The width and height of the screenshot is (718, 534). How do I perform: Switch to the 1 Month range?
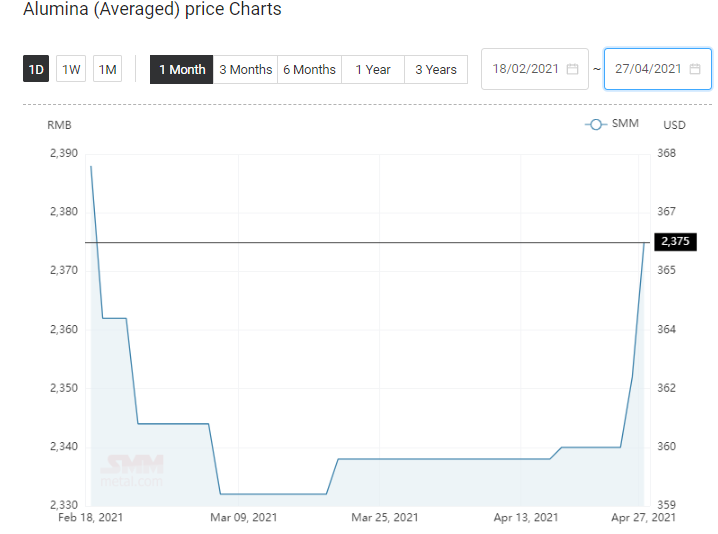click(182, 70)
